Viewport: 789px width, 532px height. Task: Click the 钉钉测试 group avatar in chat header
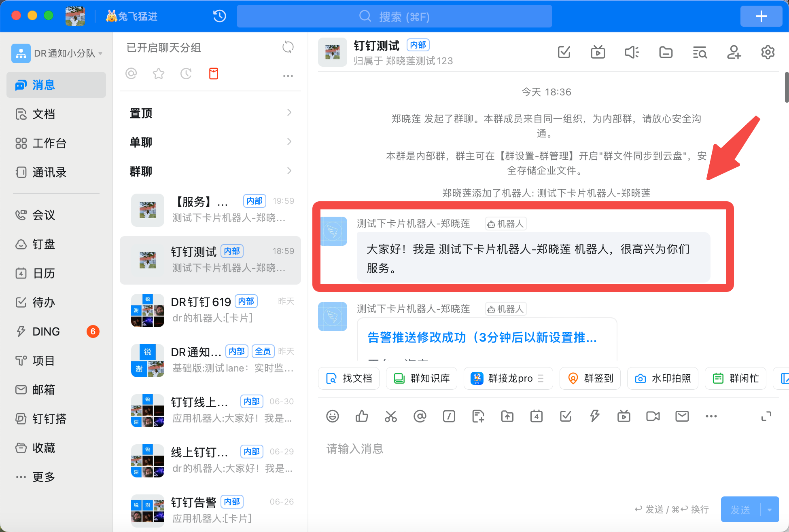point(333,52)
